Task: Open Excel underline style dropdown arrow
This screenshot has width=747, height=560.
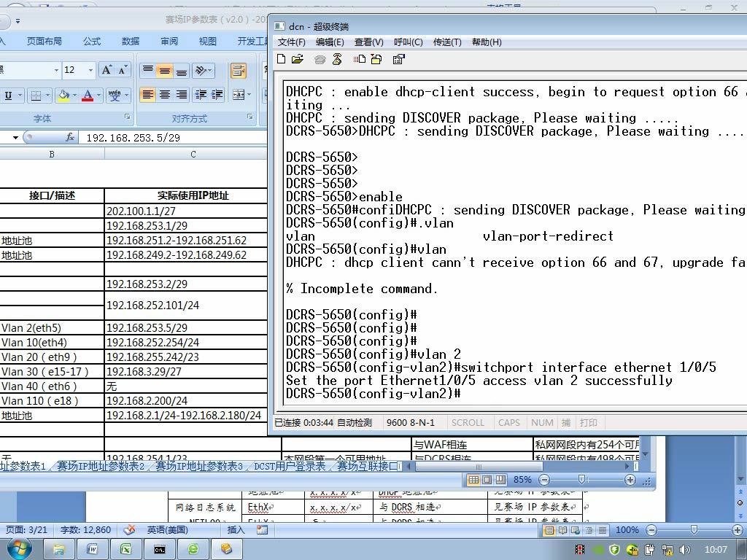Action: point(20,96)
